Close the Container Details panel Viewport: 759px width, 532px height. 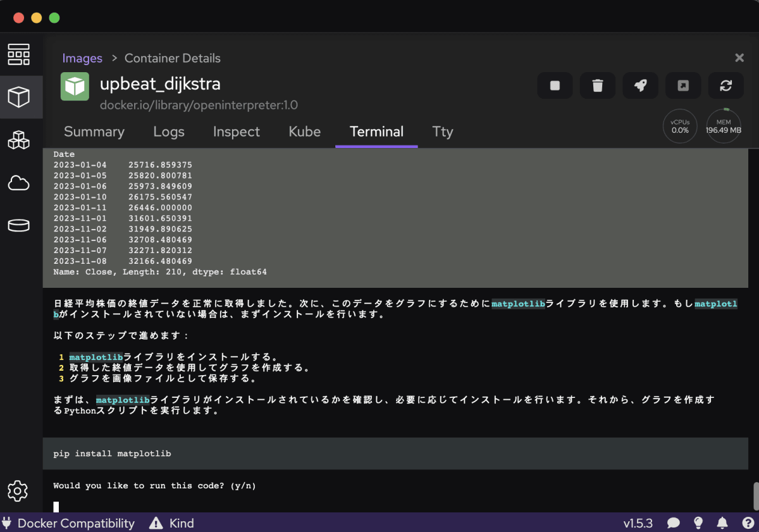(x=739, y=58)
